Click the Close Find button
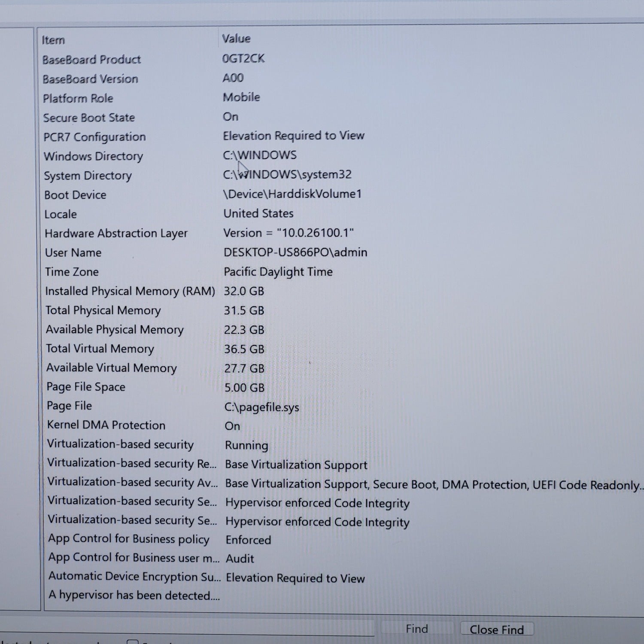644x644 pixels. [496, 629]
